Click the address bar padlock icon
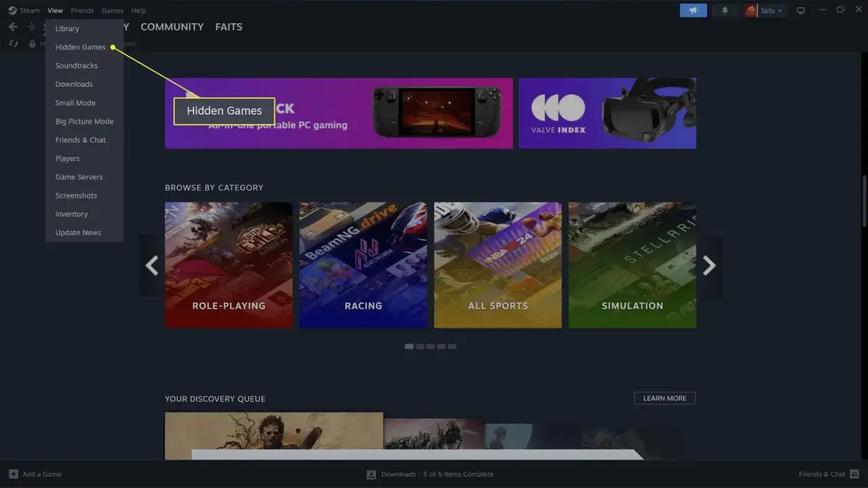 tap(32, 43)
